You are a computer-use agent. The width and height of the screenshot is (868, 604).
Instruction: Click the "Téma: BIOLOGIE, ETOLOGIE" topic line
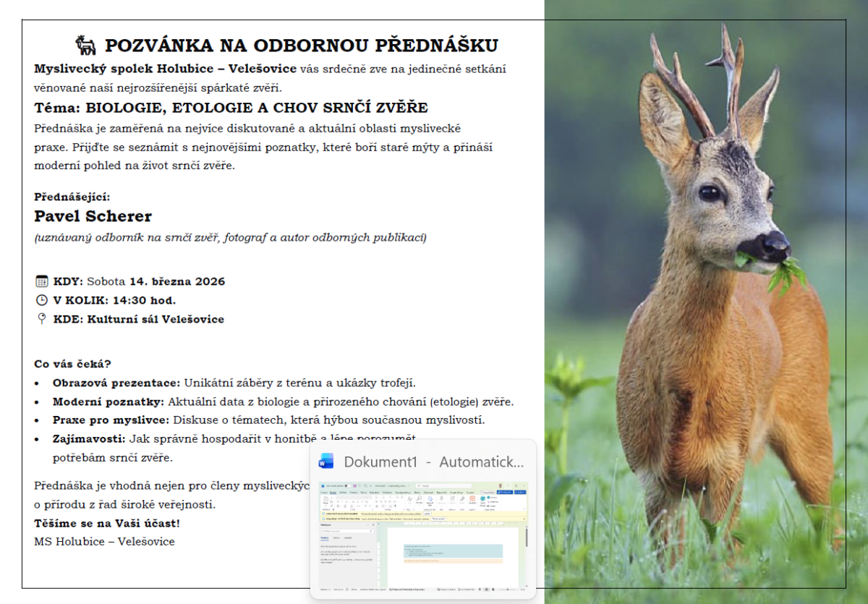tap(231, 109)
